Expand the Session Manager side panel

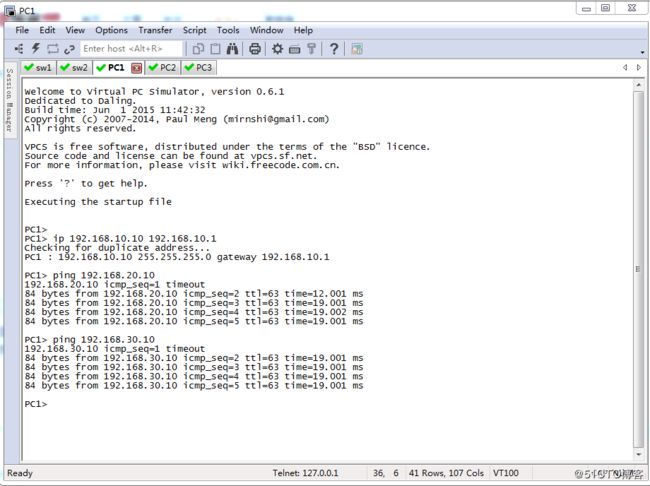10,100
